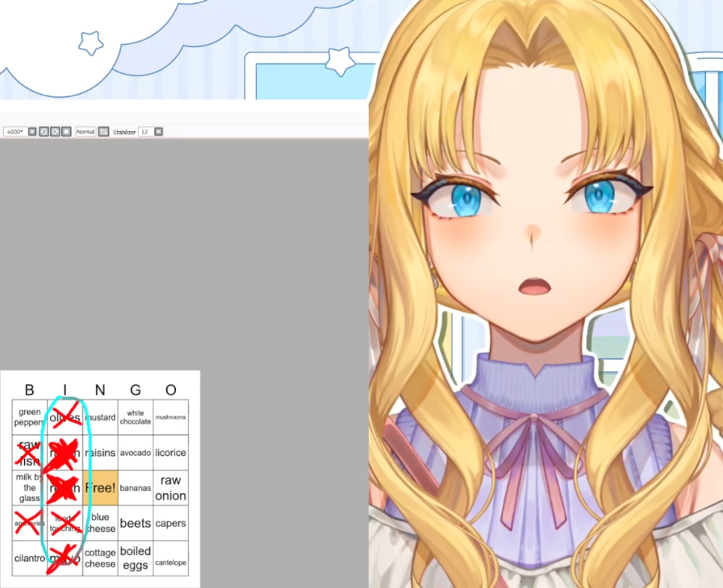723x588 pixels.
Task: Click the crossed-out "anchovies" bingo cell
Action: (x=29, y=523)
